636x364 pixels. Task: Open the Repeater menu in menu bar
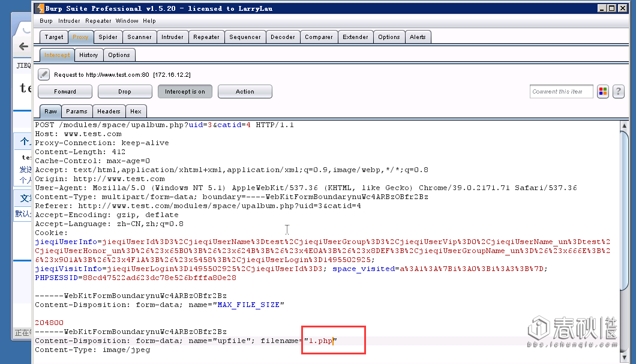coord(98,20)
